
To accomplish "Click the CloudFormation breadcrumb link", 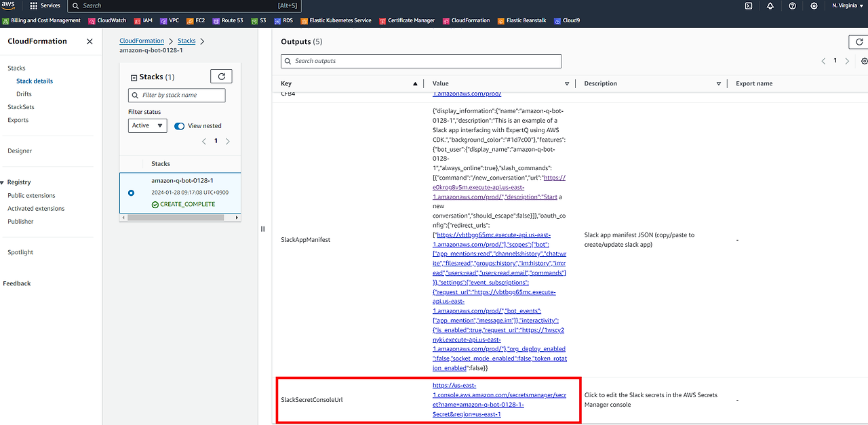I will tap(142, 41).
